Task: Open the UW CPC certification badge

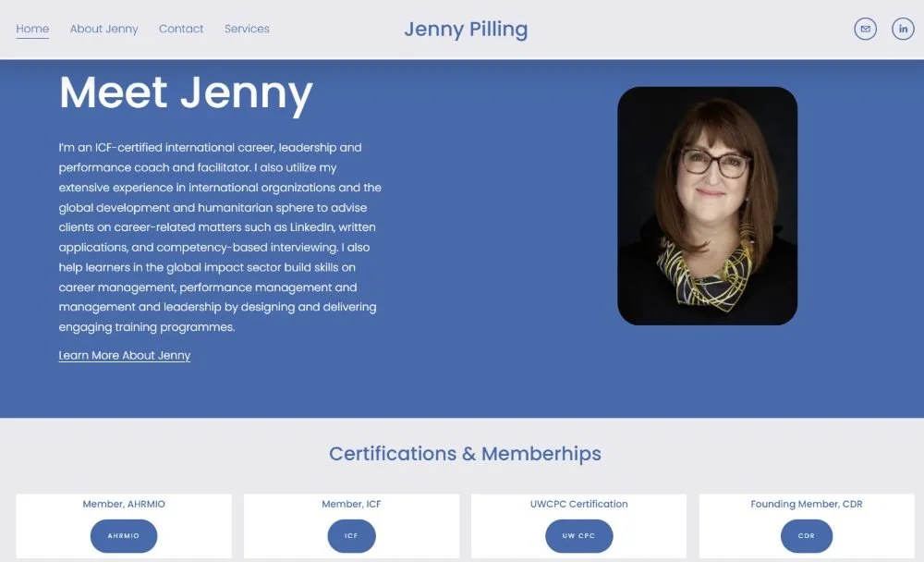Action: (578, 536)
